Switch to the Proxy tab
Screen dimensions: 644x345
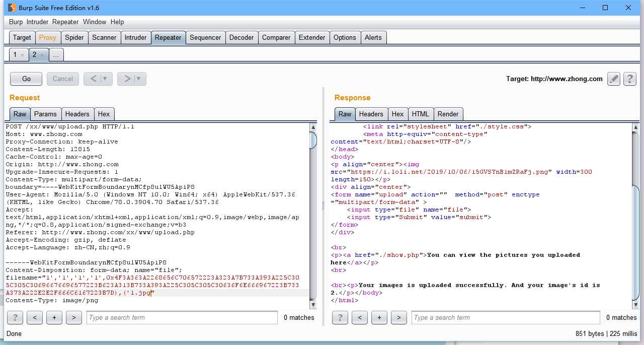[48, 37]
